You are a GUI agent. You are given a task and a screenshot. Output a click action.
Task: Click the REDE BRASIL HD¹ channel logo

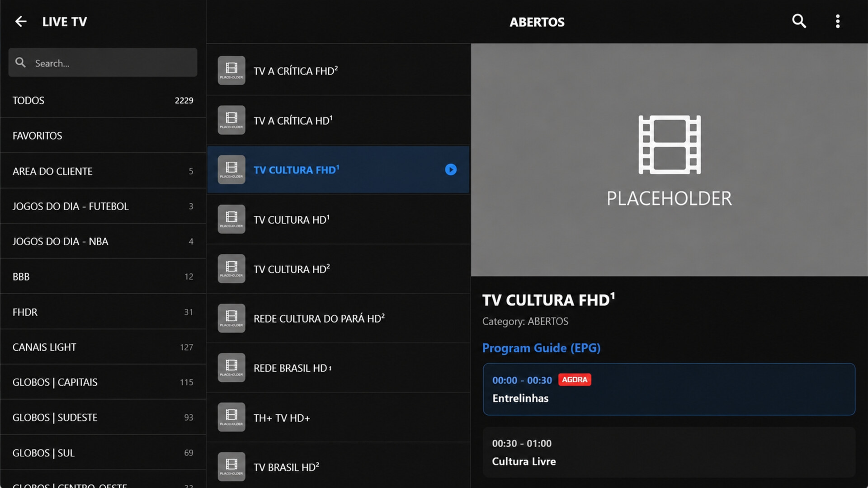[231, 368]
